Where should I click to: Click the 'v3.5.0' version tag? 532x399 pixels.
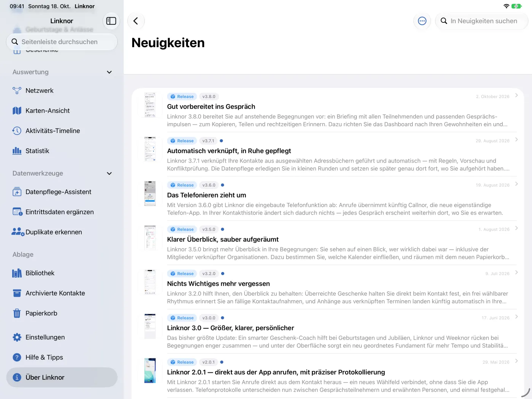[x=209, y=230]
